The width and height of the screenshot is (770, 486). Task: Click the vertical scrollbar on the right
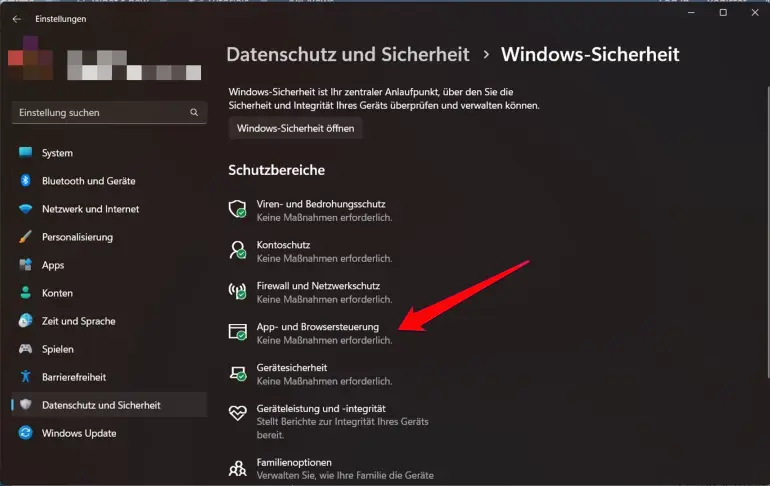tap(768, 232)
